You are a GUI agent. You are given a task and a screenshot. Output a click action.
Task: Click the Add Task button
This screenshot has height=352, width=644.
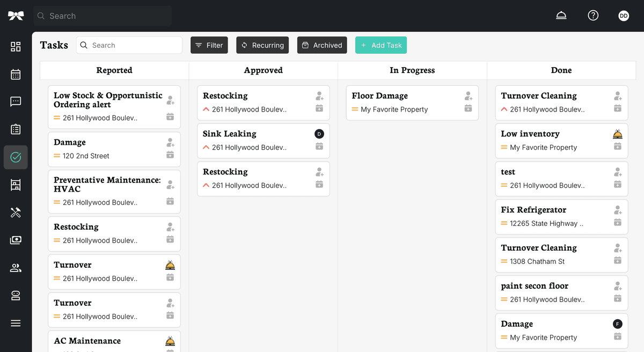click(x=381, y=45)
